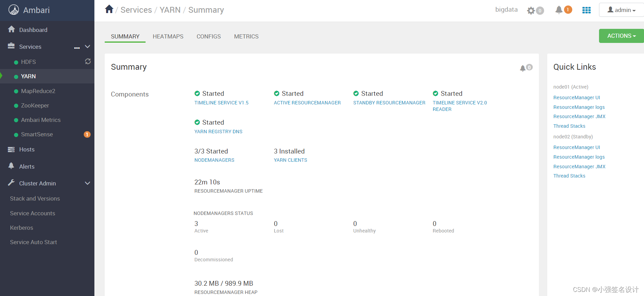Open alerts bell in top bar
The image size is (644, 296).
pyautogui.click(x=559, y=10)
